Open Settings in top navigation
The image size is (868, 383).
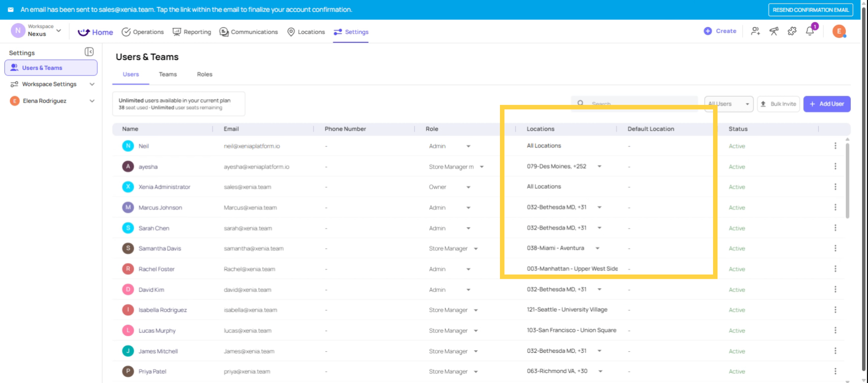click(351, 32)
